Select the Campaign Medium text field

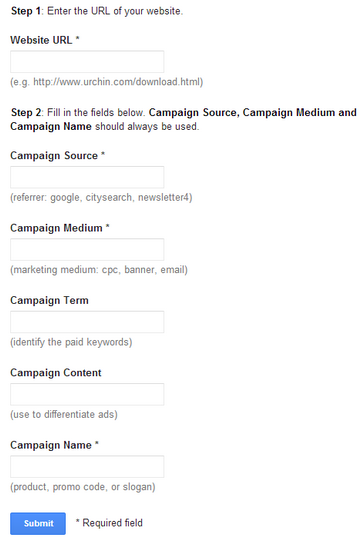tap(87, 249)
